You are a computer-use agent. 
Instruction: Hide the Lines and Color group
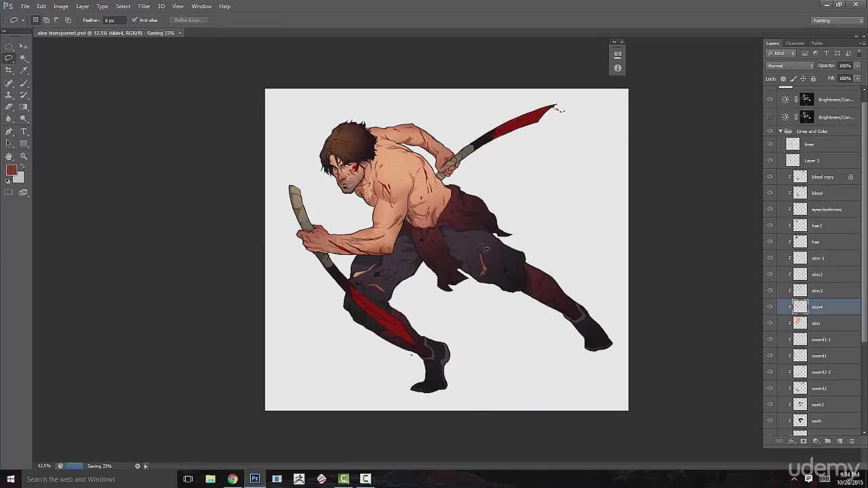(770, 131)
